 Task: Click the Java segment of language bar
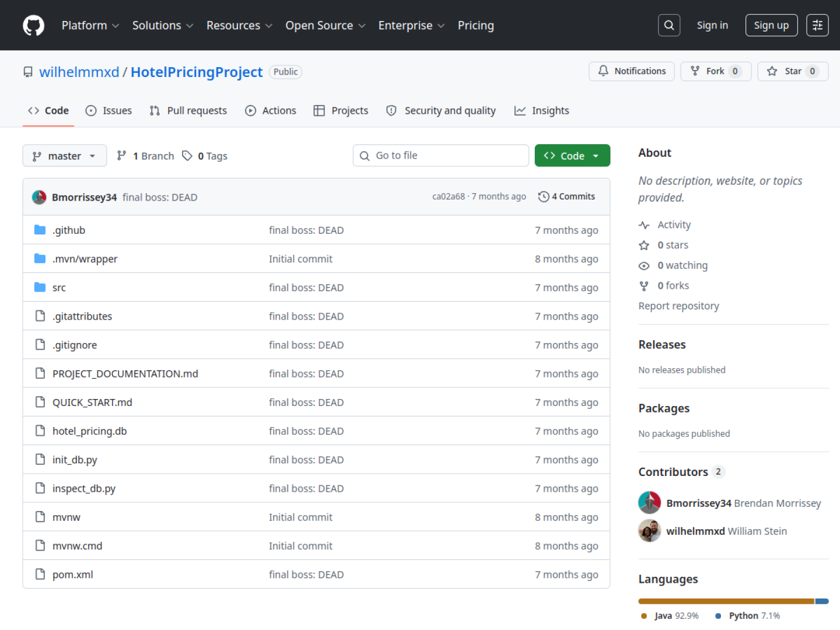pos(726,601)
